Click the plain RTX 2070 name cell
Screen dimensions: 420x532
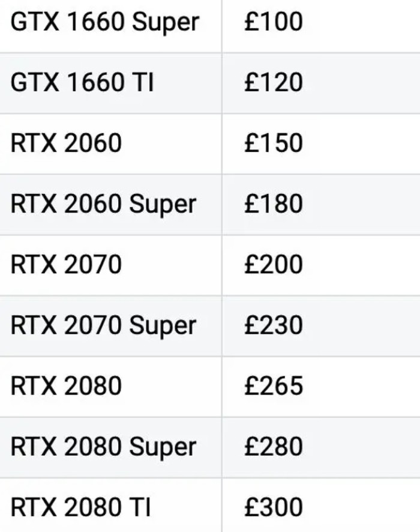(66, 265)
